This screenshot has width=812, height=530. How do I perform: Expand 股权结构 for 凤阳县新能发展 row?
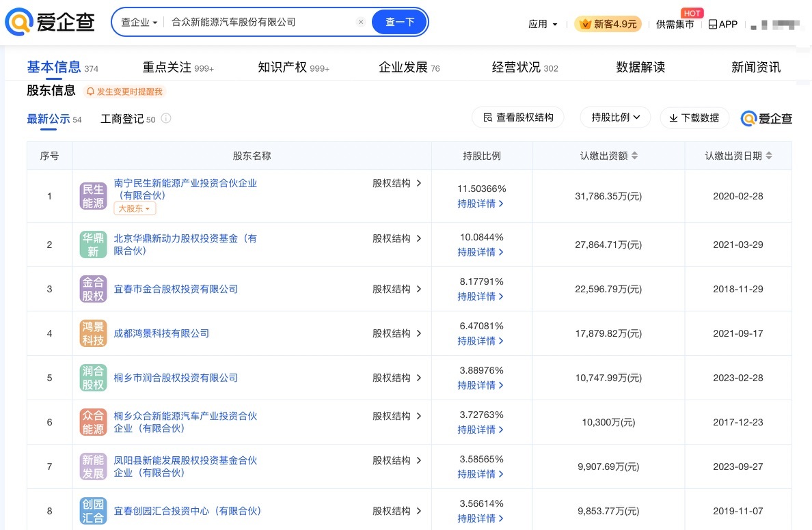396,460
